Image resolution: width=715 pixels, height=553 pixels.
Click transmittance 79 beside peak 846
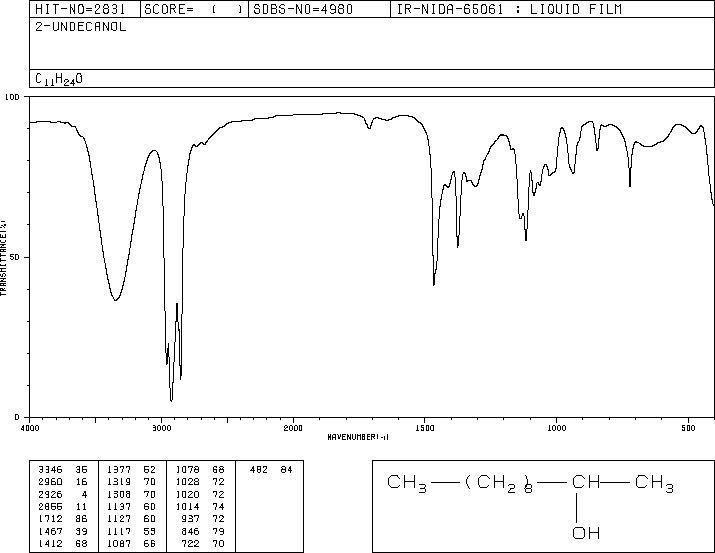218,532
